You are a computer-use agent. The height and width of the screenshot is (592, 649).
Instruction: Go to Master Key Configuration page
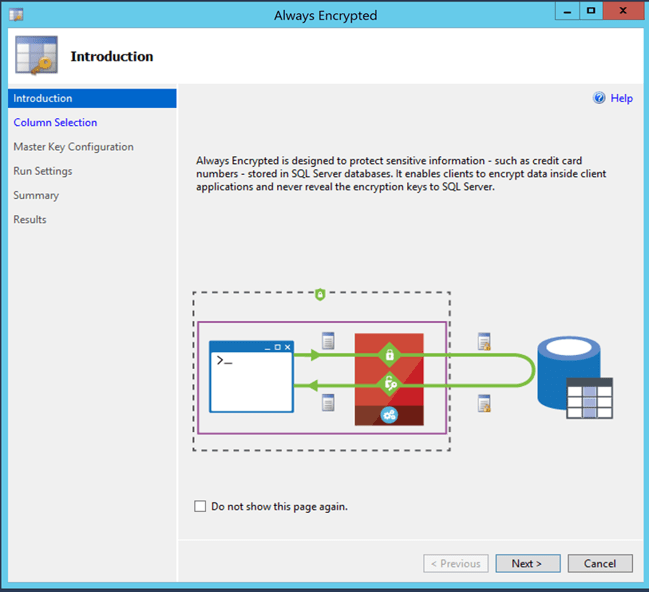[x=73, y=147]
